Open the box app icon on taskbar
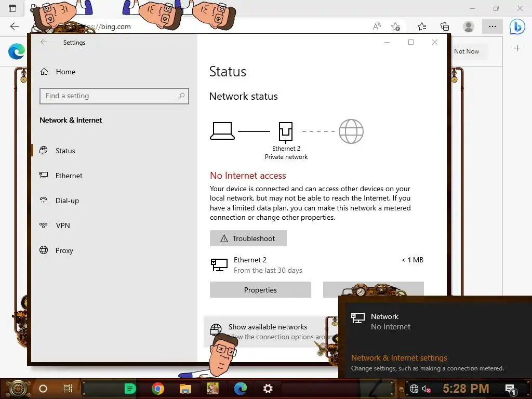The height and width of the screenshot is (399, 532). tap(212, 389)
